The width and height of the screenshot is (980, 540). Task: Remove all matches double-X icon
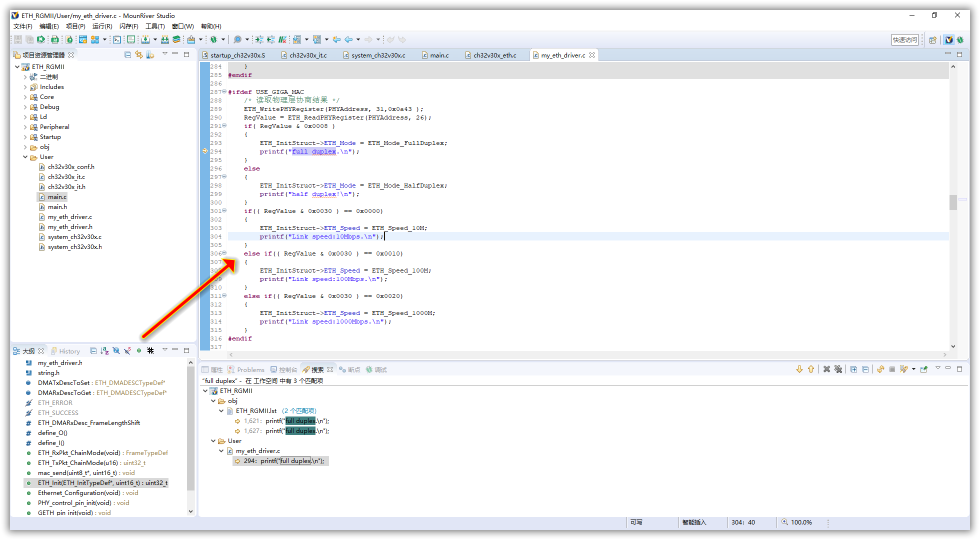pyautogui.click(x=838, y=369)
